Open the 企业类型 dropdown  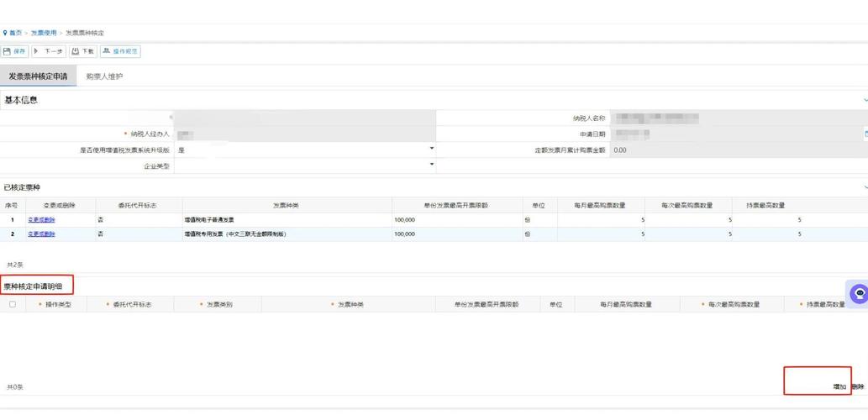click(431, 165)
